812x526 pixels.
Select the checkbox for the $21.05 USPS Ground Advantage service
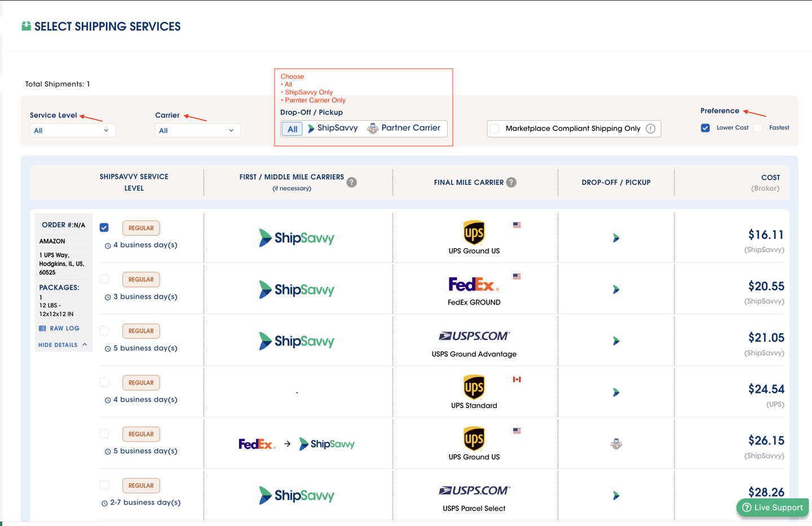[104, 330]
